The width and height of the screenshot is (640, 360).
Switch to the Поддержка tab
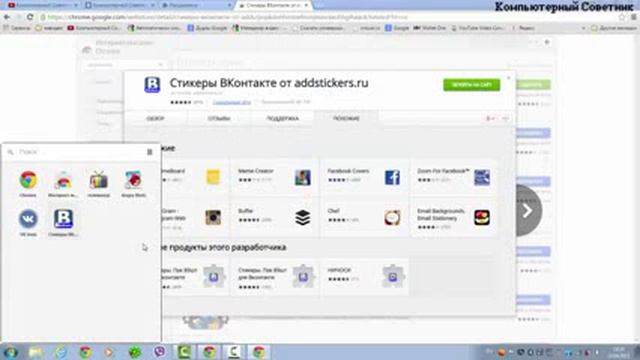coord(282,118)
